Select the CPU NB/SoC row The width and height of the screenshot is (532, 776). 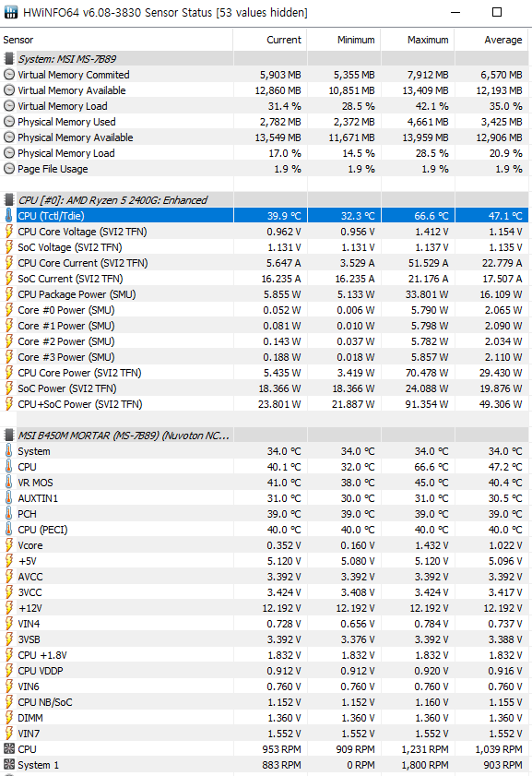265,702
